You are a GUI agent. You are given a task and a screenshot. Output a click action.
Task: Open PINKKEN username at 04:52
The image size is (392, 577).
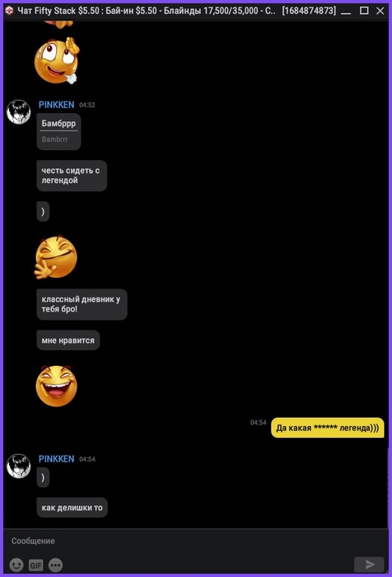(x=56, y=105)
